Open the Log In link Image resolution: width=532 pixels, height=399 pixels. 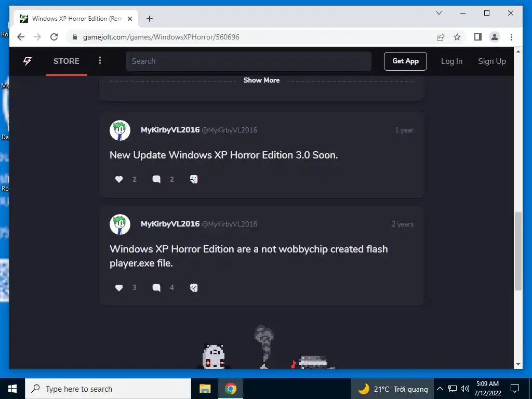[x=451, y=61]
